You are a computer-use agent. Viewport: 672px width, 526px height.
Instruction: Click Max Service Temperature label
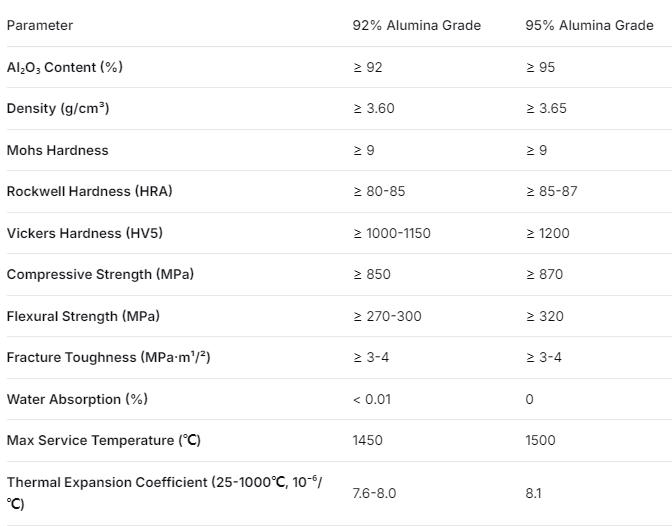pyautogui.click(x=104, y=440)
